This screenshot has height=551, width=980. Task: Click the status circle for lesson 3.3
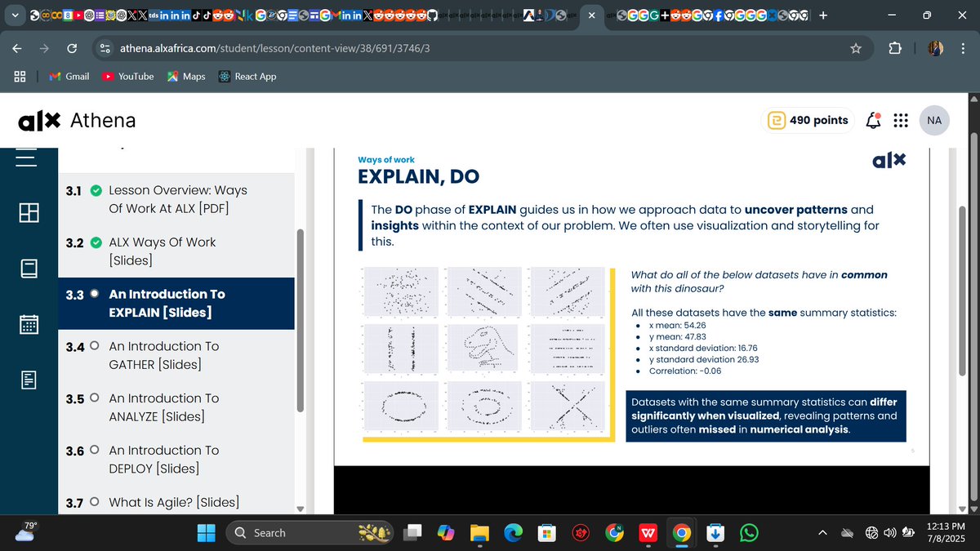[x=95, y=294]
